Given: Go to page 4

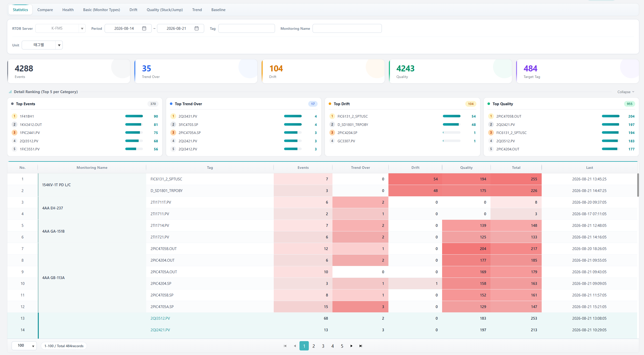Looking at the screenshot, I should tap(332, 346).
